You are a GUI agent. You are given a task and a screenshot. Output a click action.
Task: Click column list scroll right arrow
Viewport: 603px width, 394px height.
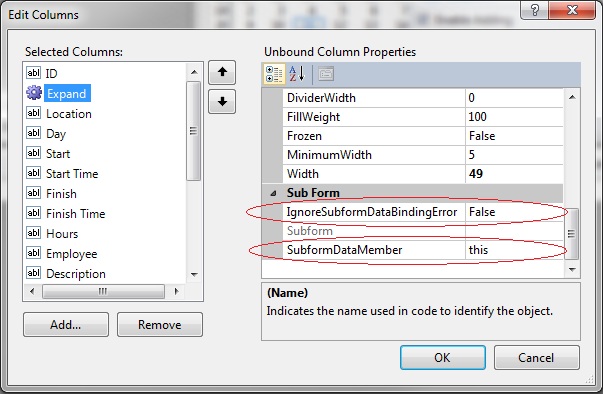176,291
